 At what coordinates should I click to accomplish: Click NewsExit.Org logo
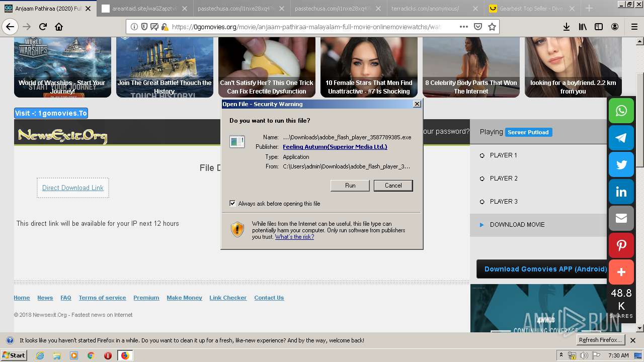(62, 135)
